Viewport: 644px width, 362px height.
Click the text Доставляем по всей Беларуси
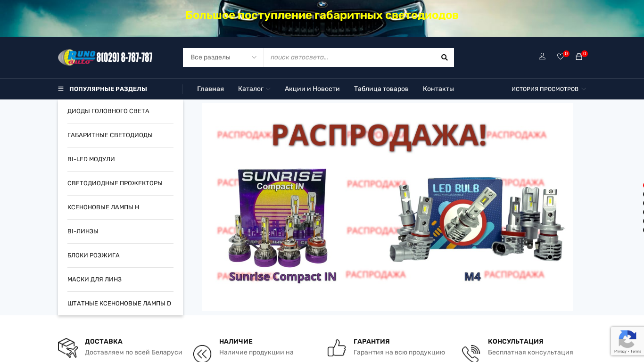click(x=133, y=352)
